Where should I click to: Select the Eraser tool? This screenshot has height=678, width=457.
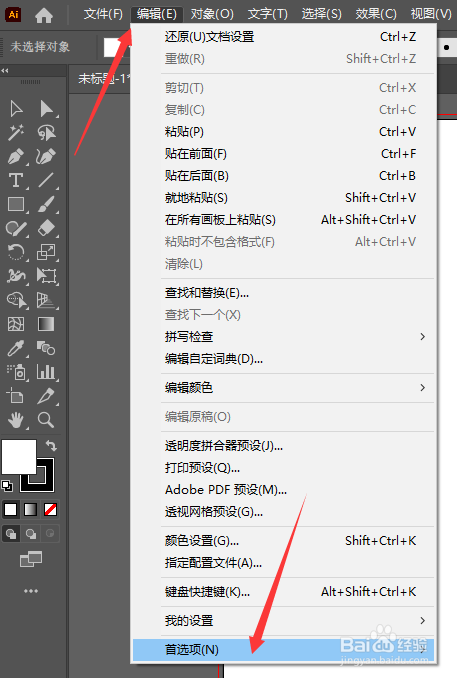tap(46, 228)
